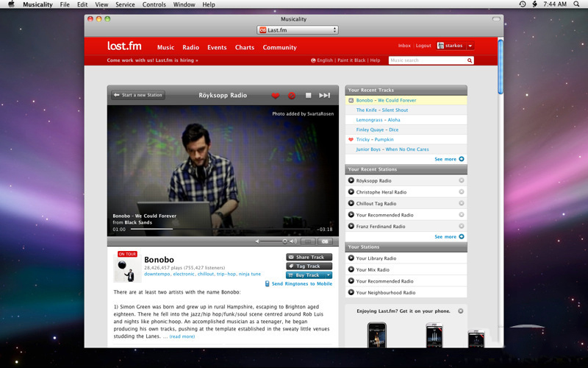Ban the current track
The image size is (588, 368).
[x=291, y=96]
